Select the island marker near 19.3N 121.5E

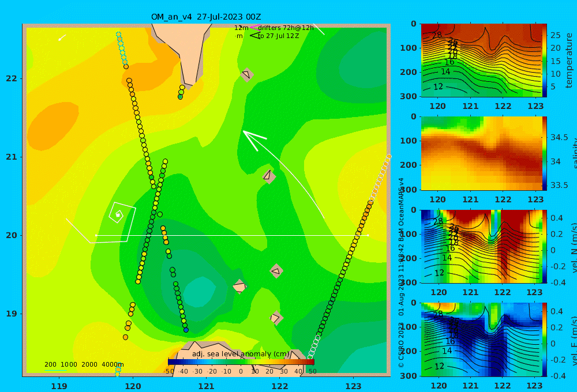239,287
